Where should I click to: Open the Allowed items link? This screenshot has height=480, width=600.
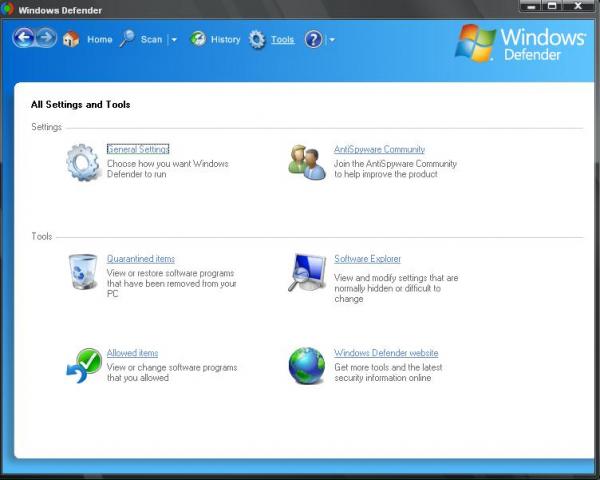point(132,353)
